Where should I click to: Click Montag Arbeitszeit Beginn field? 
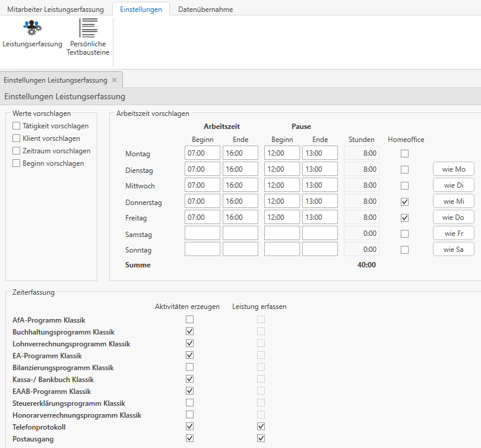[x=202, y=153]
